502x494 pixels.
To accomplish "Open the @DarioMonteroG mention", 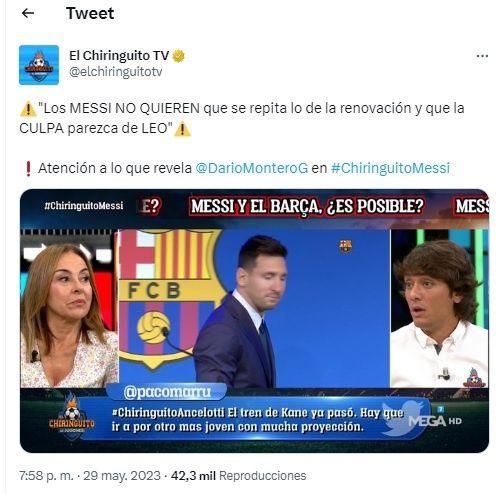I will point(251,168).
